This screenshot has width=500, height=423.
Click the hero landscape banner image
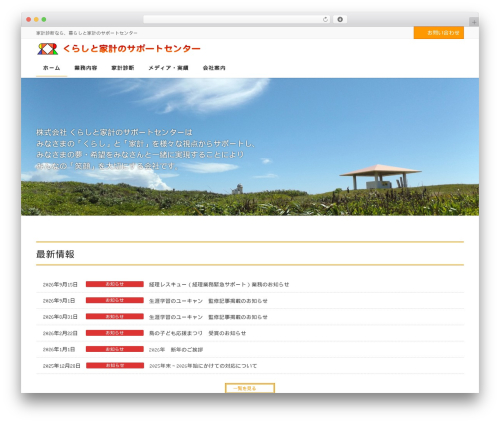pyautogui.click(x=250, y=147)
